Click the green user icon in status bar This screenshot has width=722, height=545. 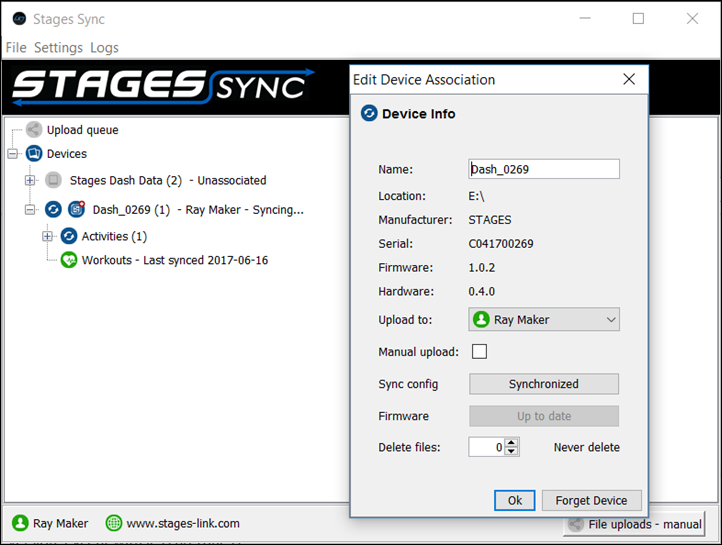pos(20,523)
